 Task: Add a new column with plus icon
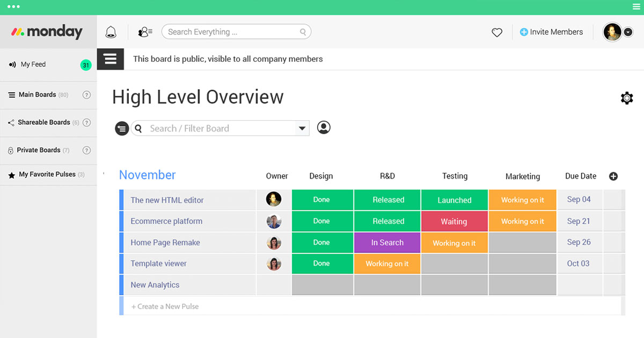pos(613,176)
